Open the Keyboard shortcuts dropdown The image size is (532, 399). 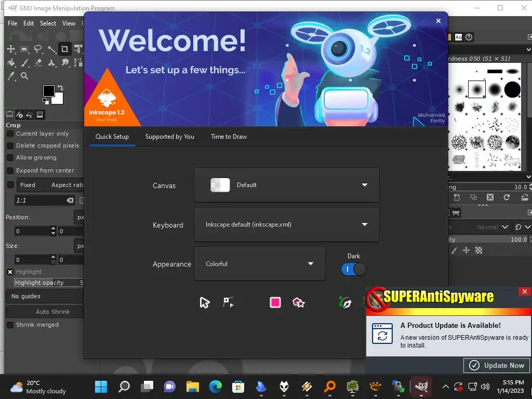tap(287, 224)
